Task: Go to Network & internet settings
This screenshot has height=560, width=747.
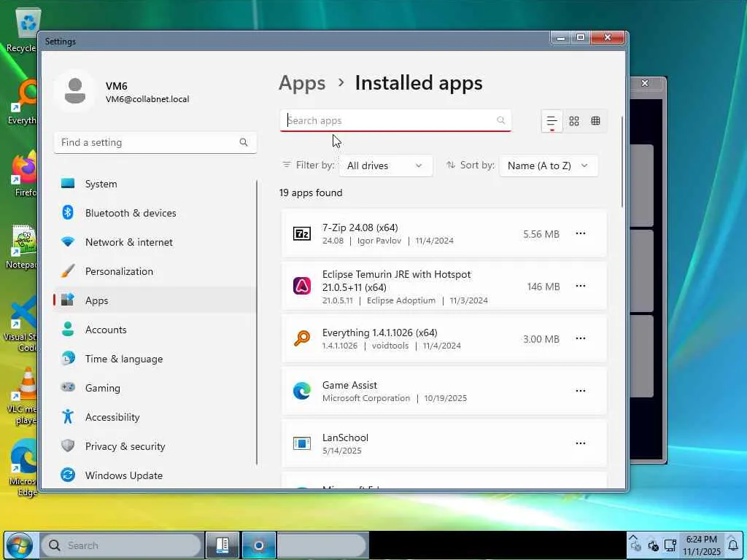Action: click(x=155, y=242)
